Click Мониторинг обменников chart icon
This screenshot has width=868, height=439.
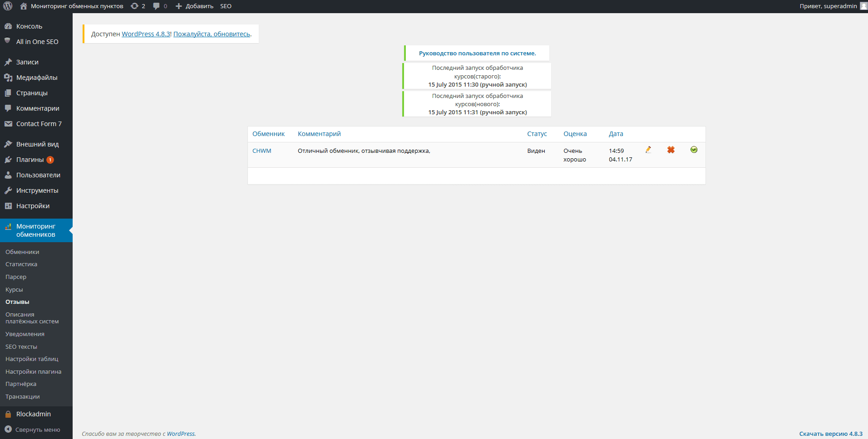pos(8,226)
